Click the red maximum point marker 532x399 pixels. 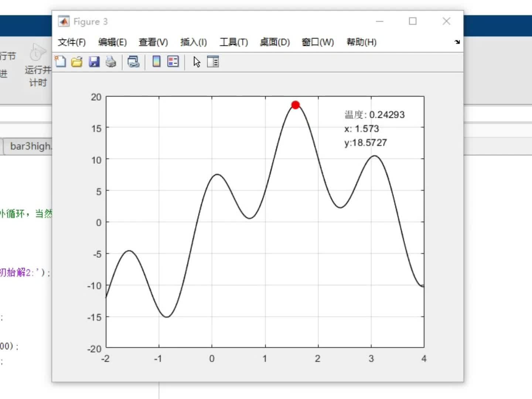(x=295, y=105)
